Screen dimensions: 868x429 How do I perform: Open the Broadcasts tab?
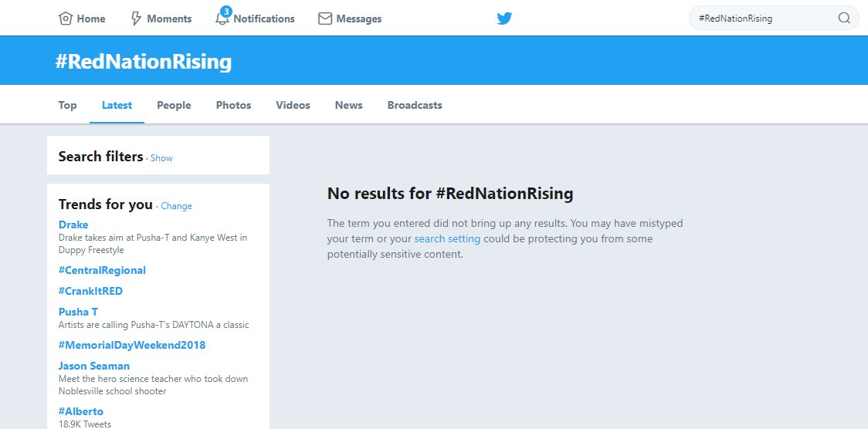(x=415, y=105)
